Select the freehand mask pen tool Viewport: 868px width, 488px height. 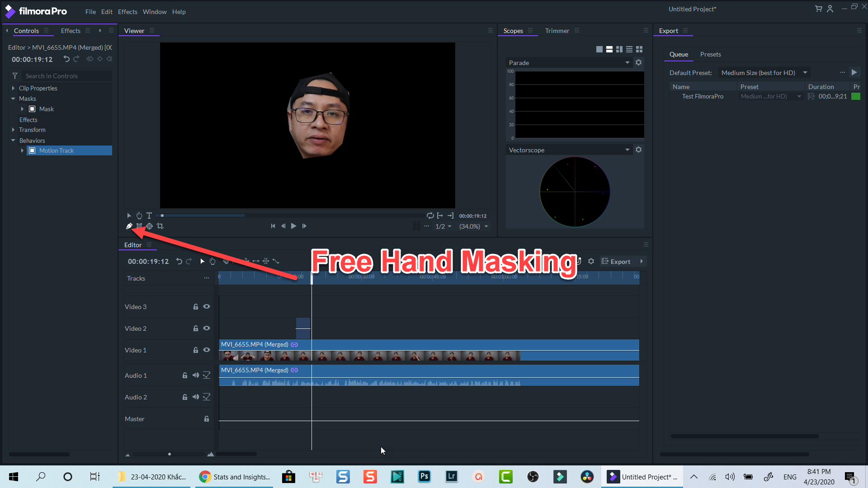pyautogui.click(x=129, y=226)
